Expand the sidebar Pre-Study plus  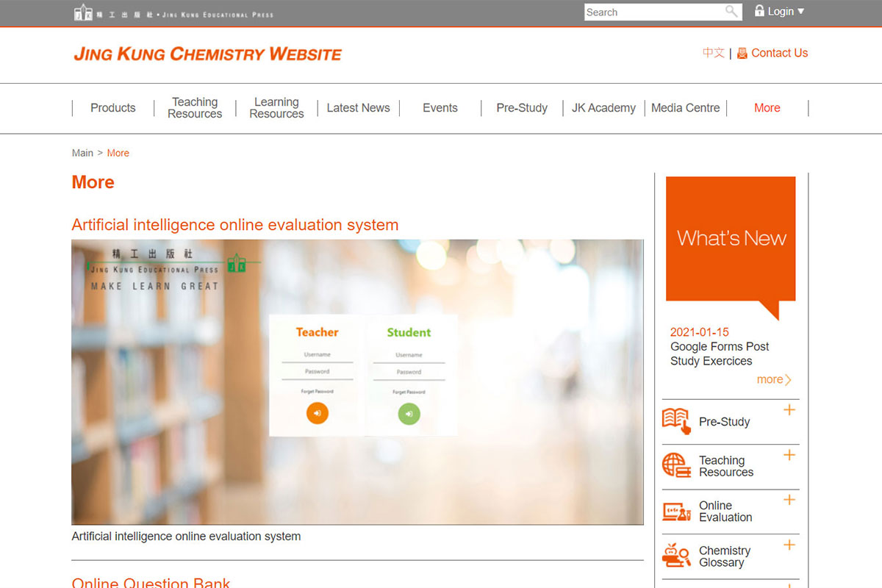tap(789, 410)
